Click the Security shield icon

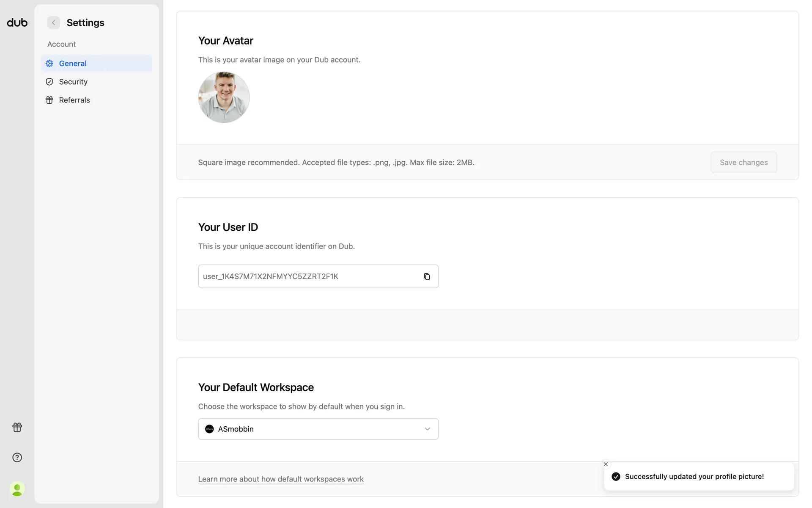[49, 82]
